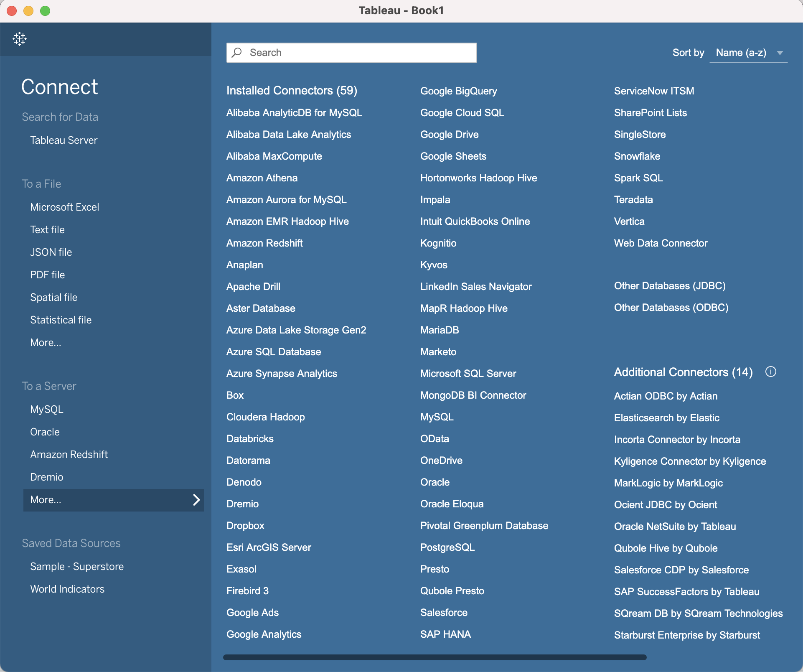This screenshot has width=803, height=672.
Task: Open Spatial file connector
Action: coord(53,298)
